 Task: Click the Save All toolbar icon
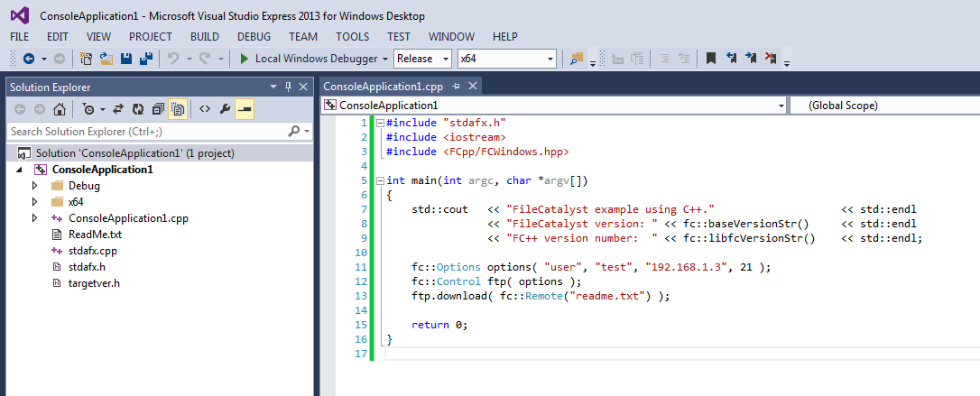(x=143, y=59)
